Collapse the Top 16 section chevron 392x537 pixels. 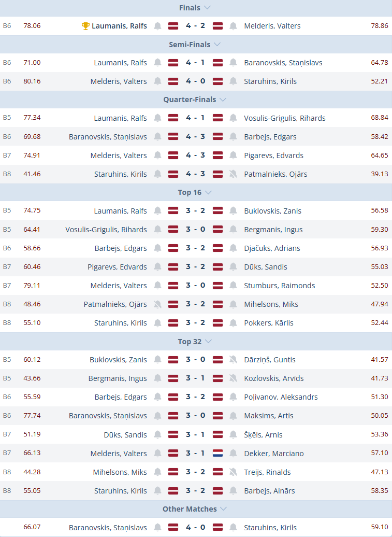pyautogui.click(x=209, y=192)
